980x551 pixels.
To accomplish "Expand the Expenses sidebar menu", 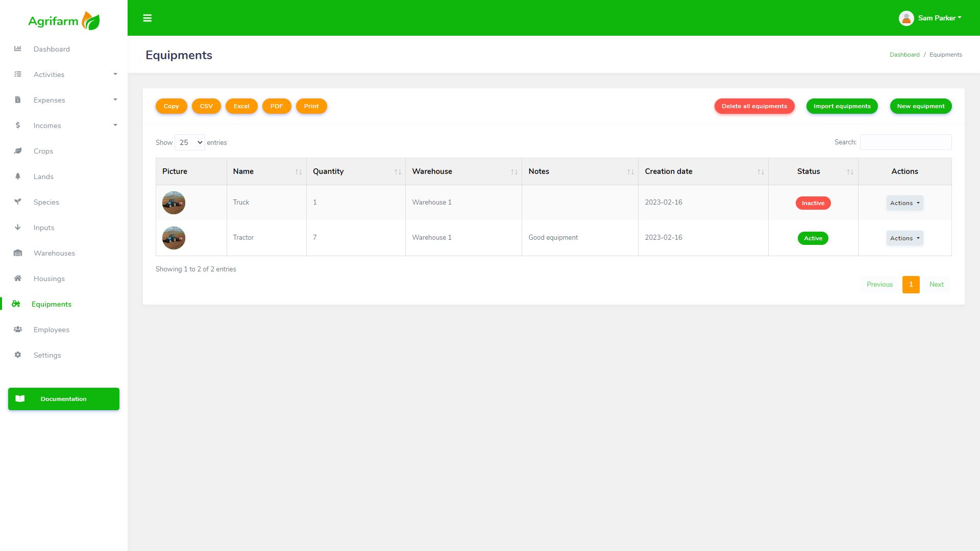I will pyautogui.click(x=50, y=100).
